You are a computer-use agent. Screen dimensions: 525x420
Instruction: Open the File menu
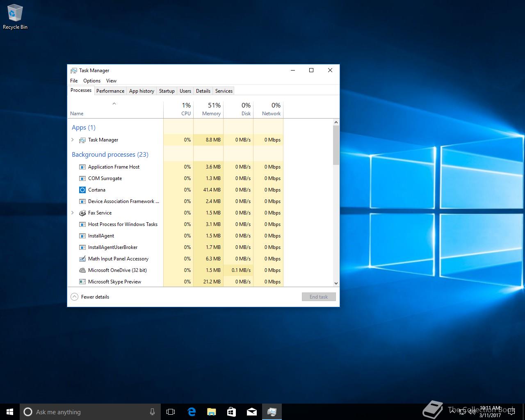point(74,81)
